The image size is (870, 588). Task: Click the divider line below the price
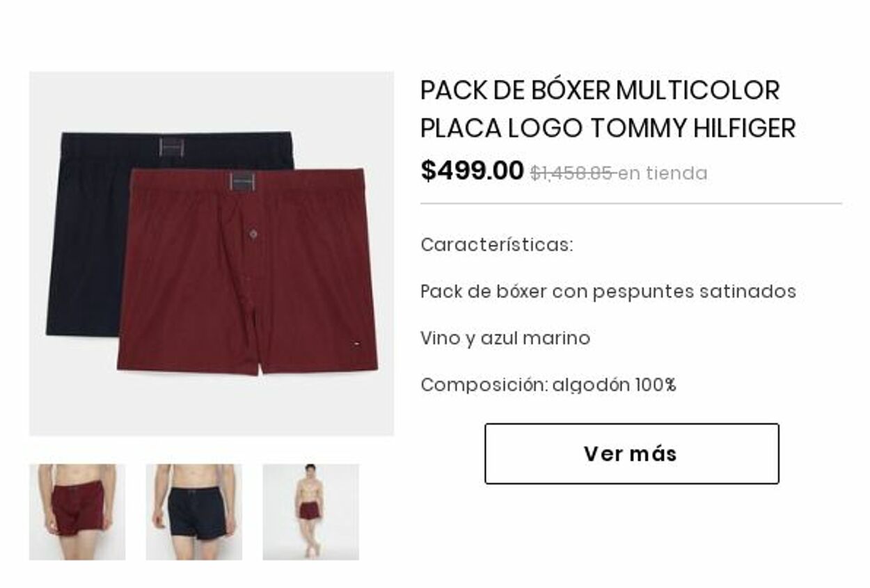[631, 204]
